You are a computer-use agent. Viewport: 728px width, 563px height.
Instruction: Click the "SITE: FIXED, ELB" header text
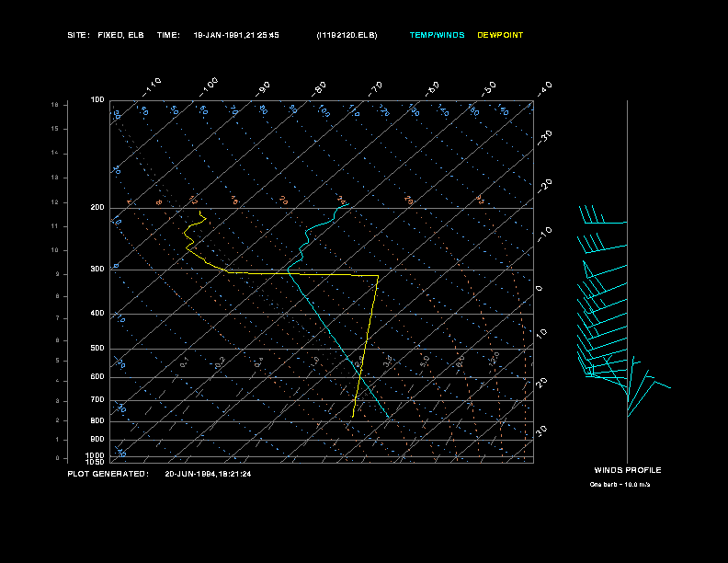106,35
